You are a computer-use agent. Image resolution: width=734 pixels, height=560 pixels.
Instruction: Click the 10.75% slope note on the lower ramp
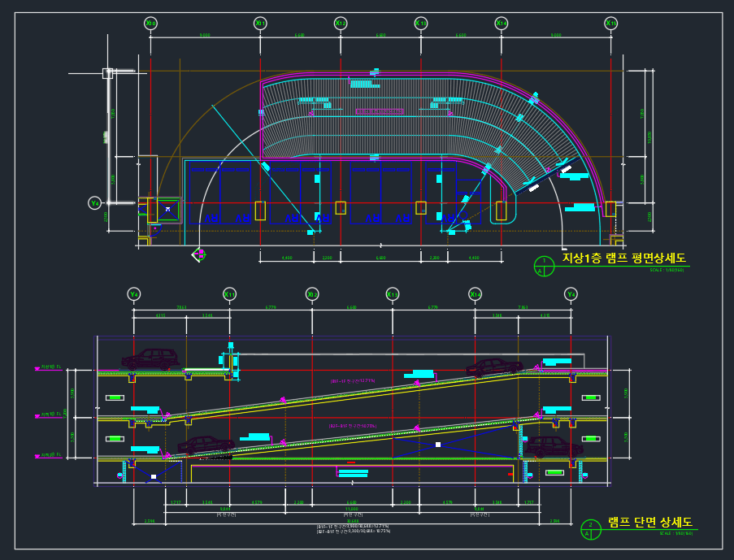pos(353,426)
